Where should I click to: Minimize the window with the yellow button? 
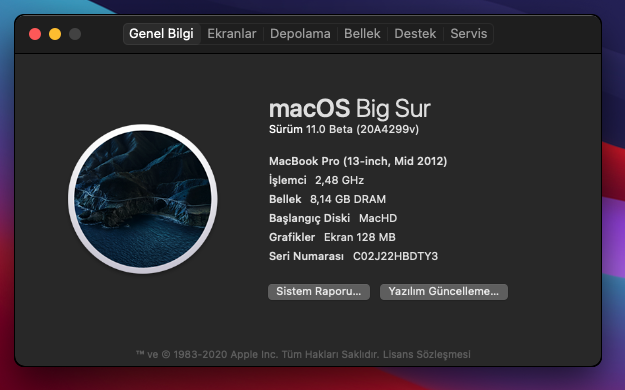coord(55,34)
